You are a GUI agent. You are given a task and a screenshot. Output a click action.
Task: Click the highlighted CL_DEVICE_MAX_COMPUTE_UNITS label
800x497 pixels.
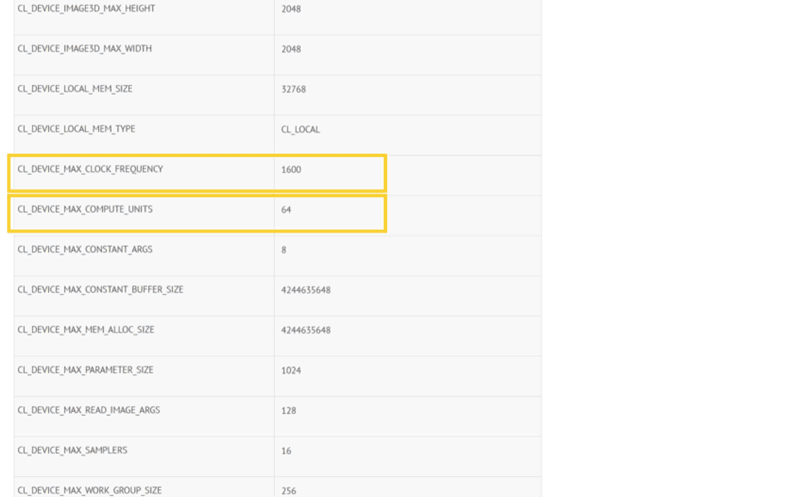point(85,209)
